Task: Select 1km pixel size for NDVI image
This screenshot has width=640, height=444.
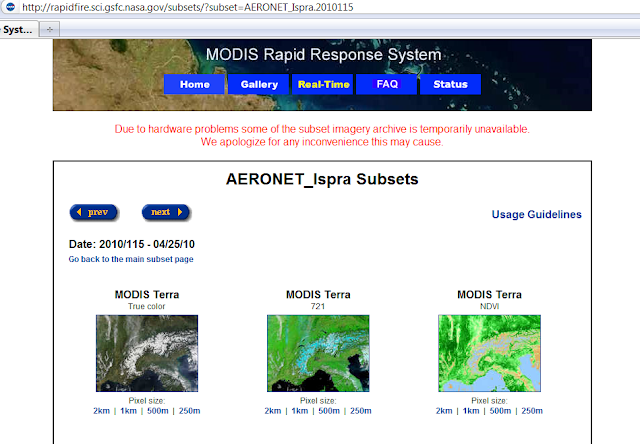Action: click(471, 411)
